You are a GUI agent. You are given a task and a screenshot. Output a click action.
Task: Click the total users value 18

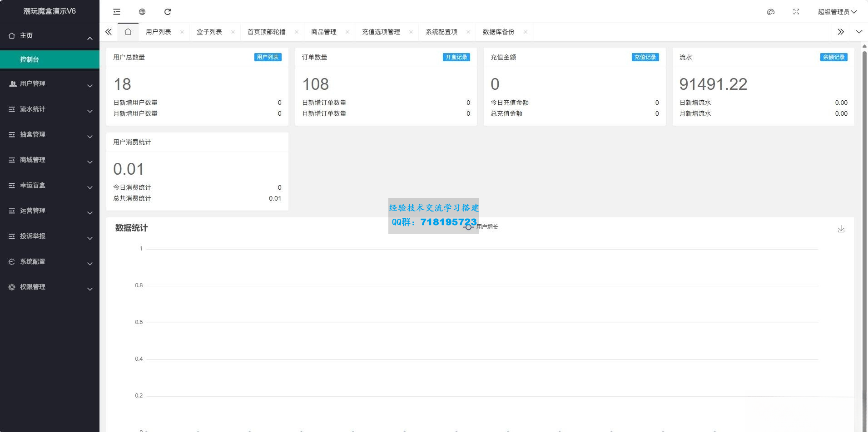click(122, 84)
